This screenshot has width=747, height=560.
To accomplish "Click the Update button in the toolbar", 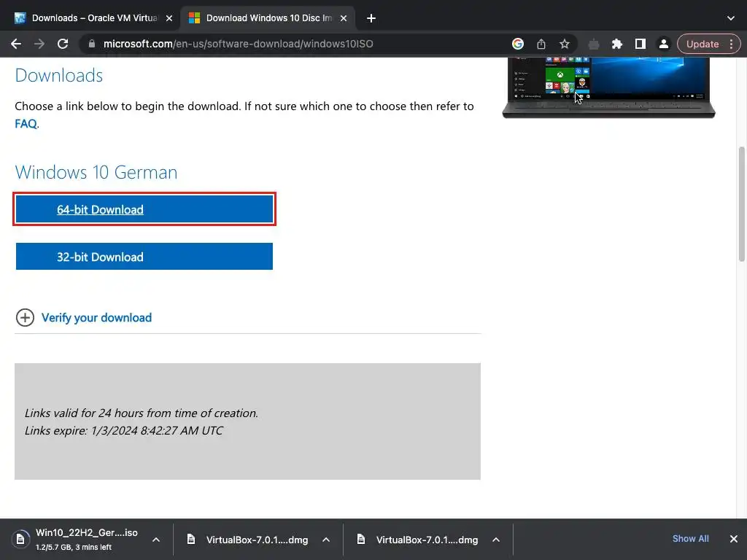I will (x=703, y=44).
